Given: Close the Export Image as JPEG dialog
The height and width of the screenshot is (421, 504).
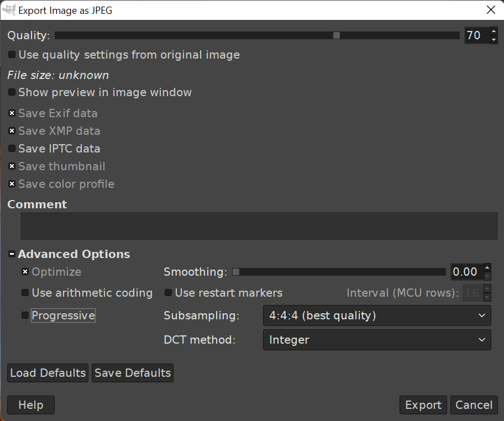Looking at the screenshot, I should (x=490, y=10).
